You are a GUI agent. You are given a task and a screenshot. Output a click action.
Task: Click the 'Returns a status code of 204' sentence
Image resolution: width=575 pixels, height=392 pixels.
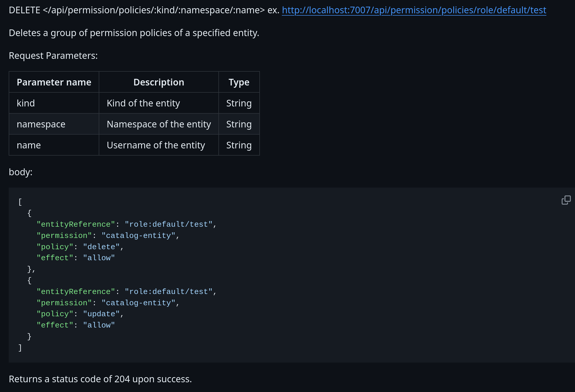pyautogui.click(x=100, y=379)
